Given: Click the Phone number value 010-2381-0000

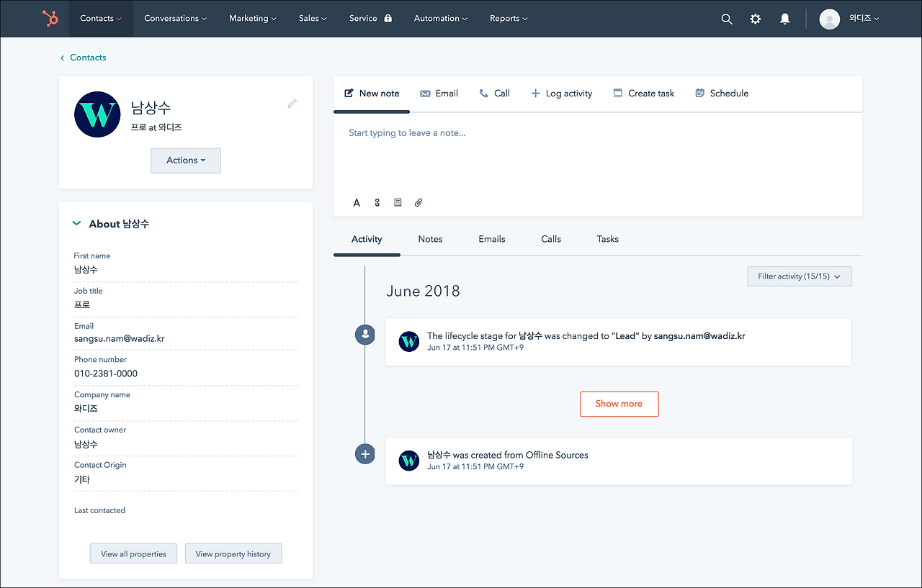Looking at the screenshot, I should coord(106,374).
